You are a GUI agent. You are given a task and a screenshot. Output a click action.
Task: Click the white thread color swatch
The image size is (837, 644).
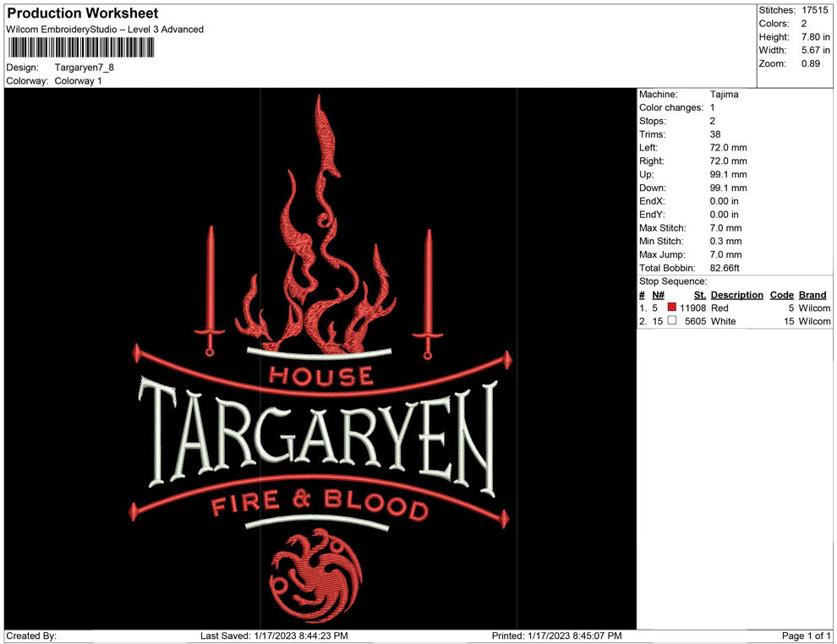coord(672,320)
